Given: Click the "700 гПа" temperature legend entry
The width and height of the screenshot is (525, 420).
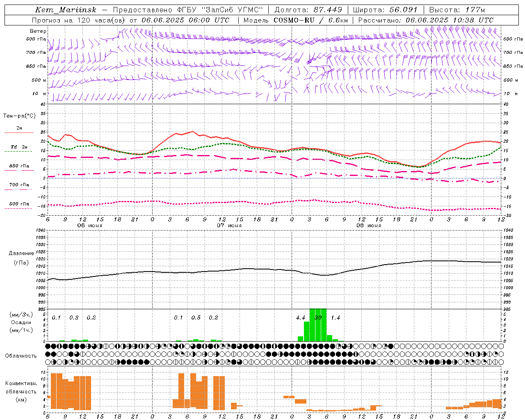Looking at the screenshot, I should (19, 185).
